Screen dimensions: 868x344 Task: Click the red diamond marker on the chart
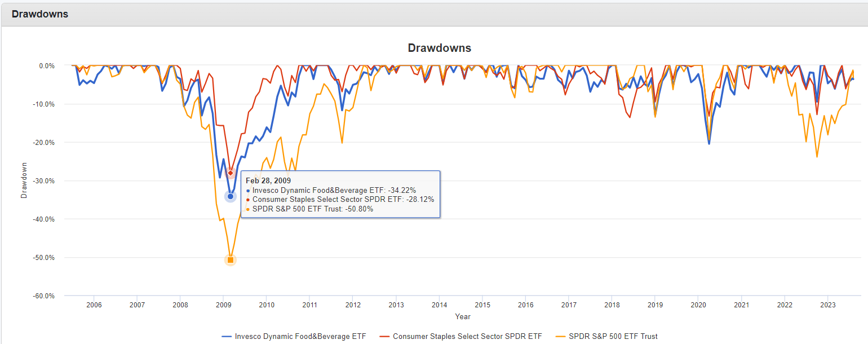(x=230, y=173)
